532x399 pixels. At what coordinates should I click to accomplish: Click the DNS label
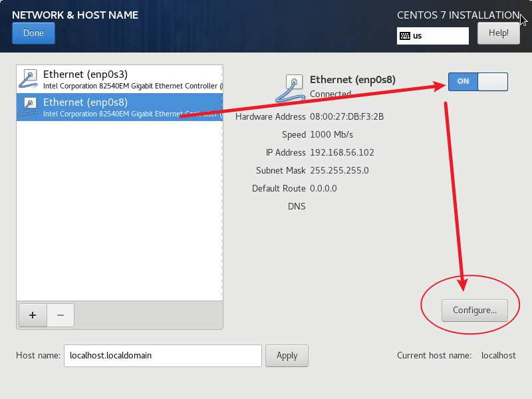[x=297, y=207]
